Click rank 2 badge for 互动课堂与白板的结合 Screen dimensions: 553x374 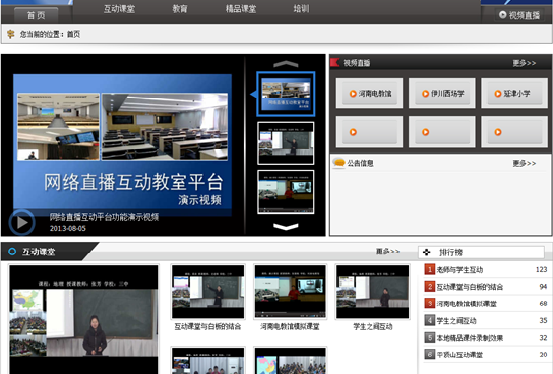coord(430,286)
